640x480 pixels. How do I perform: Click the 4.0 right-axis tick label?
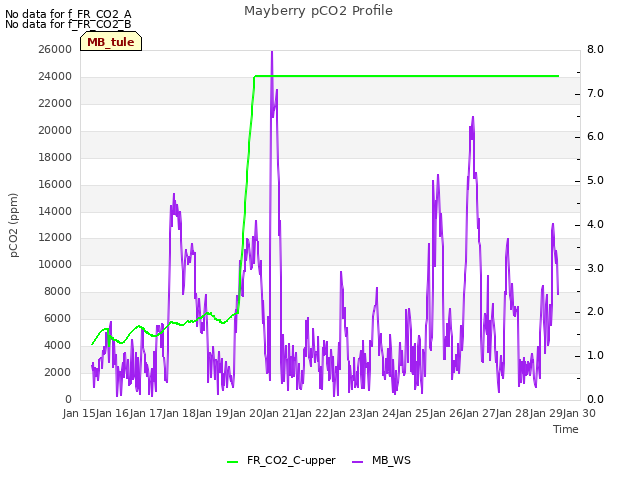coord(595,224)
